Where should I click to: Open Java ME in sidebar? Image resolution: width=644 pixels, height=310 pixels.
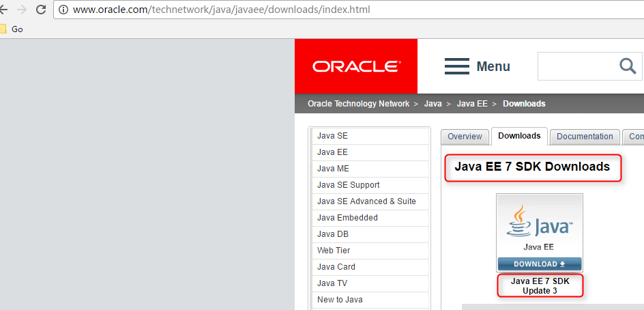pos(370,169)
